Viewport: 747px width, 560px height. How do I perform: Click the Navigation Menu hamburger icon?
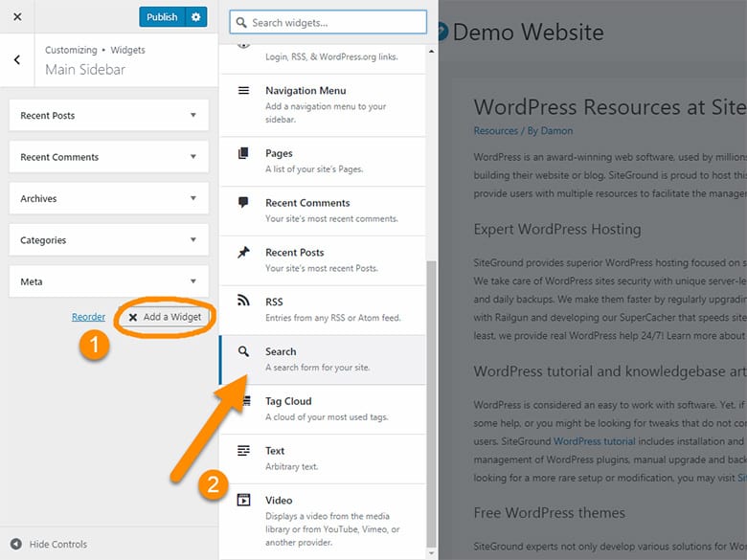(243, 91)
